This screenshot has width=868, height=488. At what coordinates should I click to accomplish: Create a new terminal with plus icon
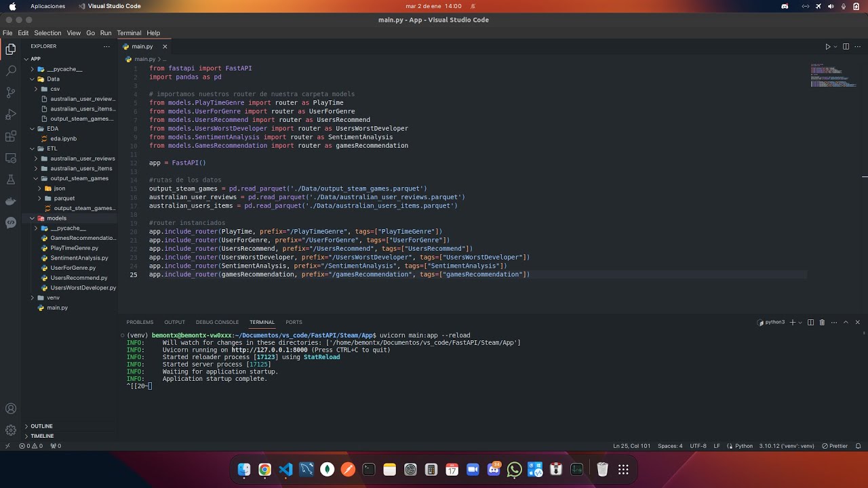point(793,323)
